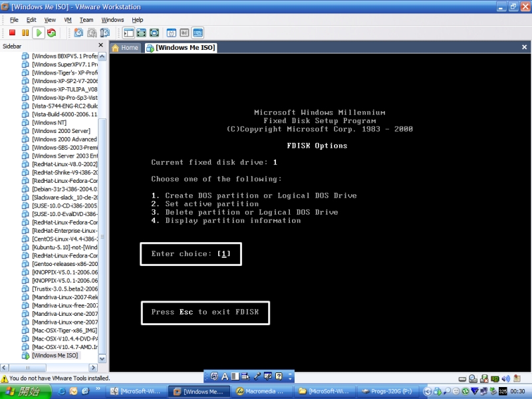The image size is (532, 399).
Task: Select [Windows 2000 Advanced] sidebar entry
Action: pos(59,139)
